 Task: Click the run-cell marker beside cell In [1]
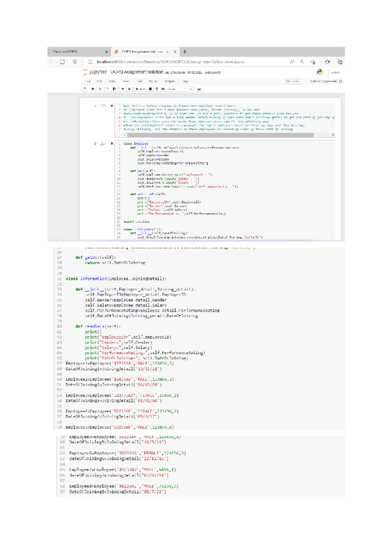pyautogui.click(x=112, y=106)
